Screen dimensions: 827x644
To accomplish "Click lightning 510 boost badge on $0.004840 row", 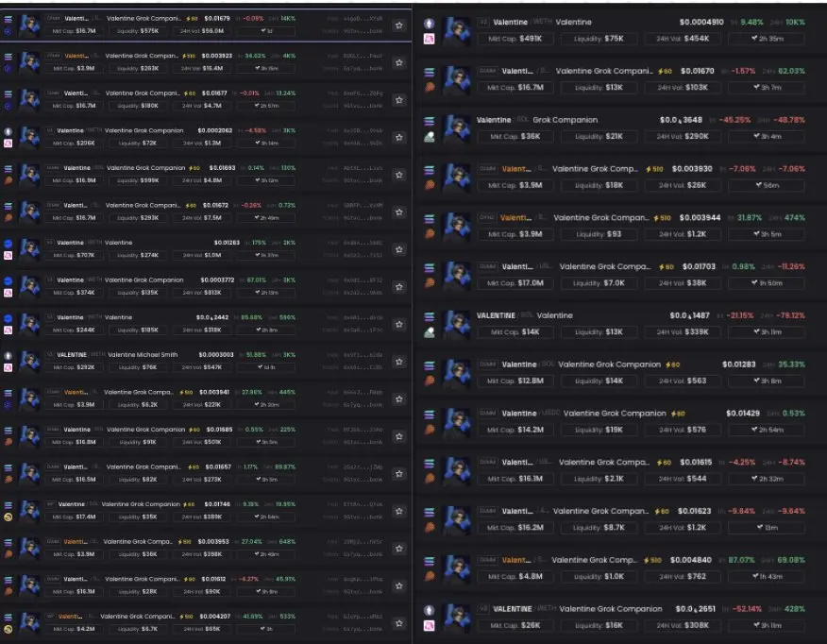I will pos(652,560).
